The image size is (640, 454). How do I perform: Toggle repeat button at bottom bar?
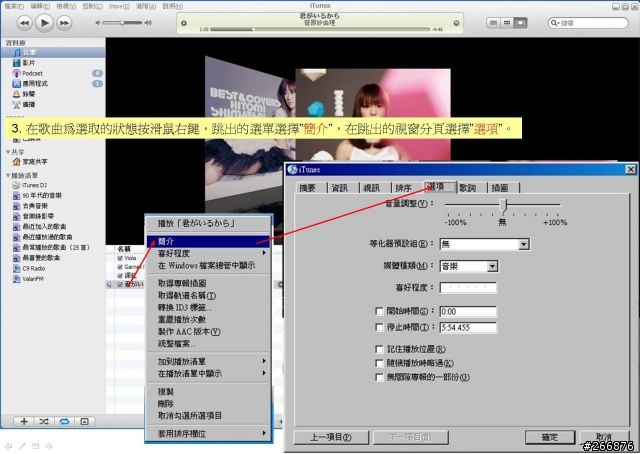point(64,421)
